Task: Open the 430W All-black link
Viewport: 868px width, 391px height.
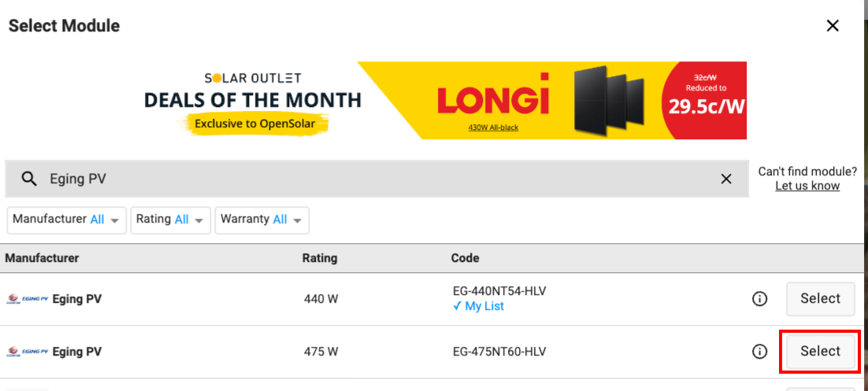Action: [493, 127]
